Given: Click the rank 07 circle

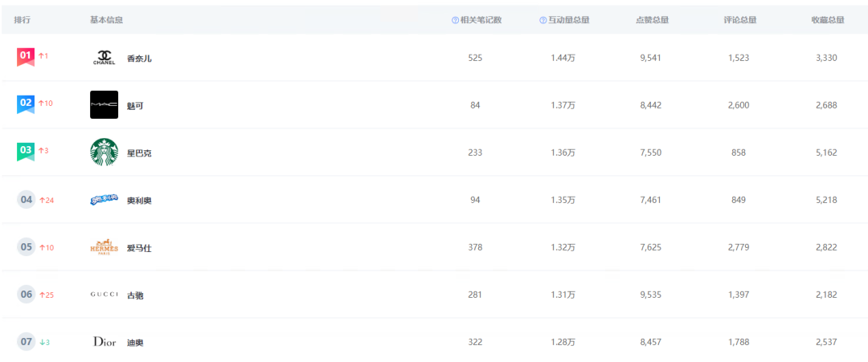Looking at the screenshot, I should 26,342.
